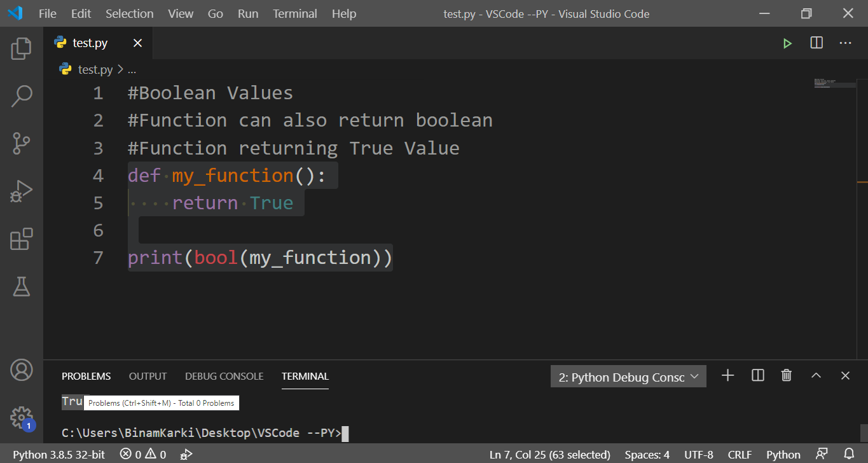Open the Run menu
868x463 pixels.
247,13
